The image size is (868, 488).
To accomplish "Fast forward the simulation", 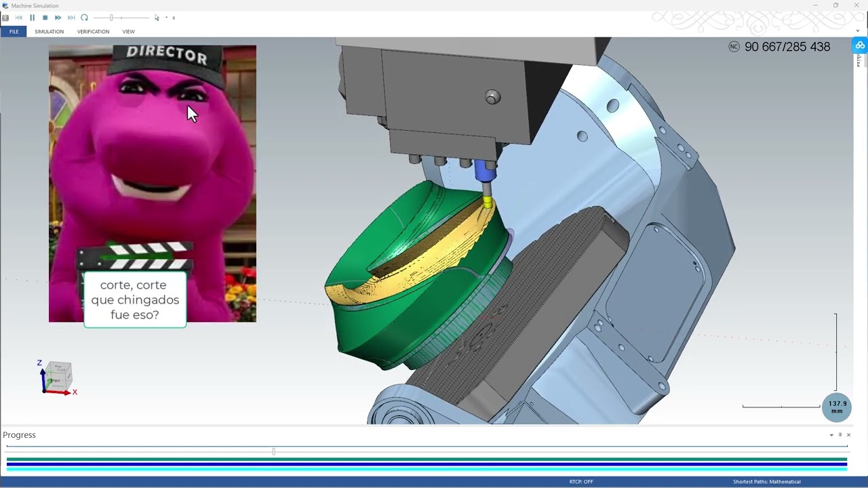I will click(58, 18).
